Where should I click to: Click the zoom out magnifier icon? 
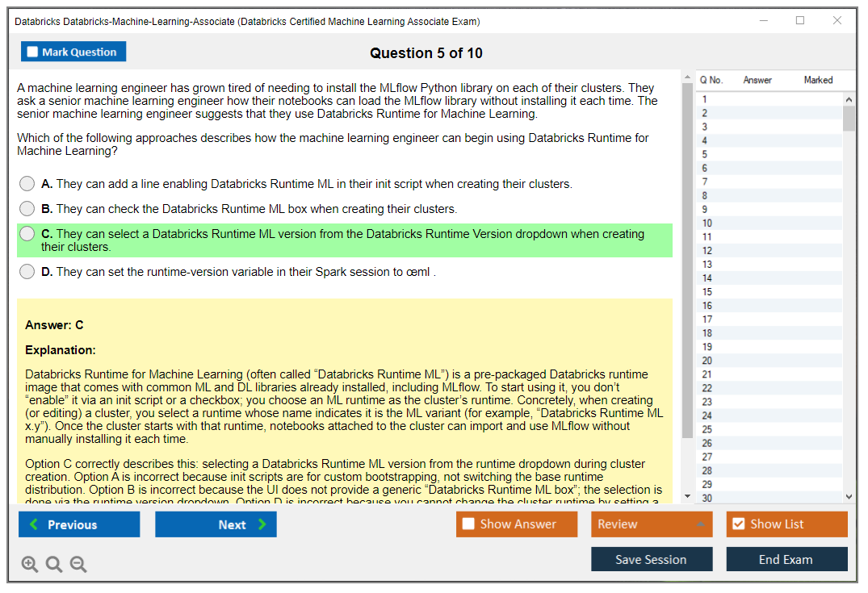(78, 564)
